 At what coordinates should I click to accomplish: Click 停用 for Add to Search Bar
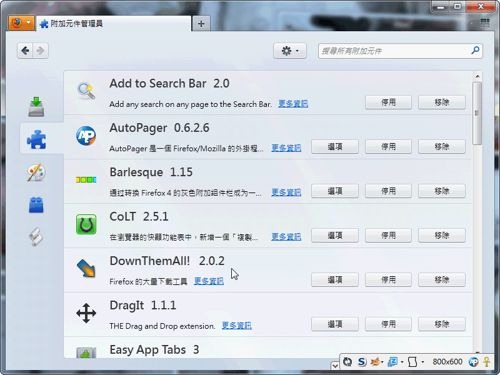tap(388, 102)
